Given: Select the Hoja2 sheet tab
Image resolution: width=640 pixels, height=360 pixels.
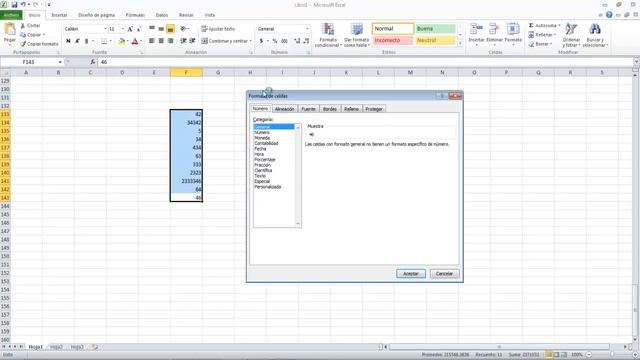Looking at the screenshot, I should coord(56,347).
